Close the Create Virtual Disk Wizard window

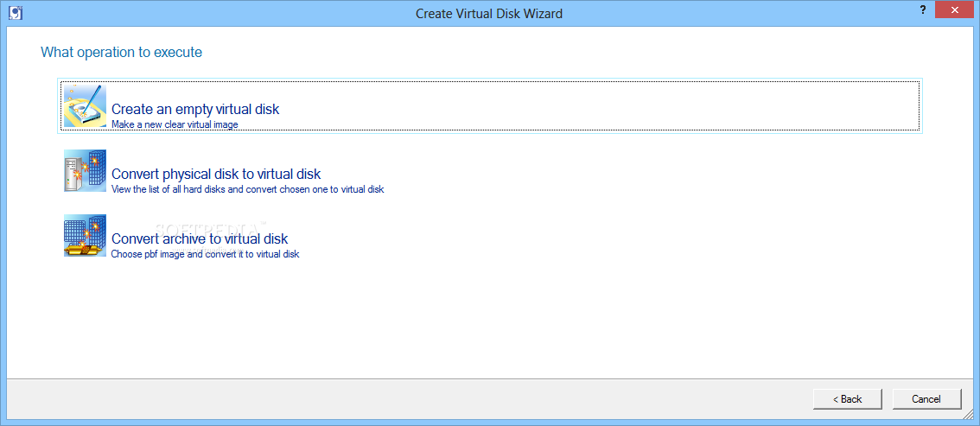pyautogui.click(x=954, y=10)
